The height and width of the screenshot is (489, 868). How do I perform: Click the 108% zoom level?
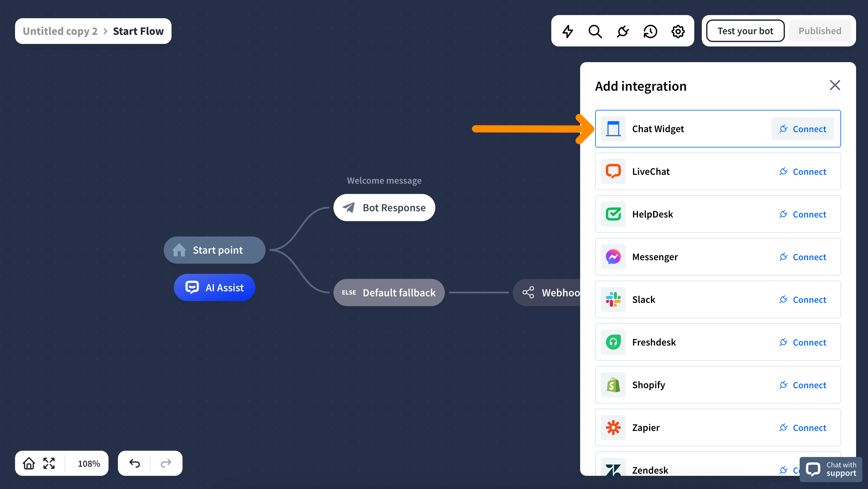pos(89,463)
